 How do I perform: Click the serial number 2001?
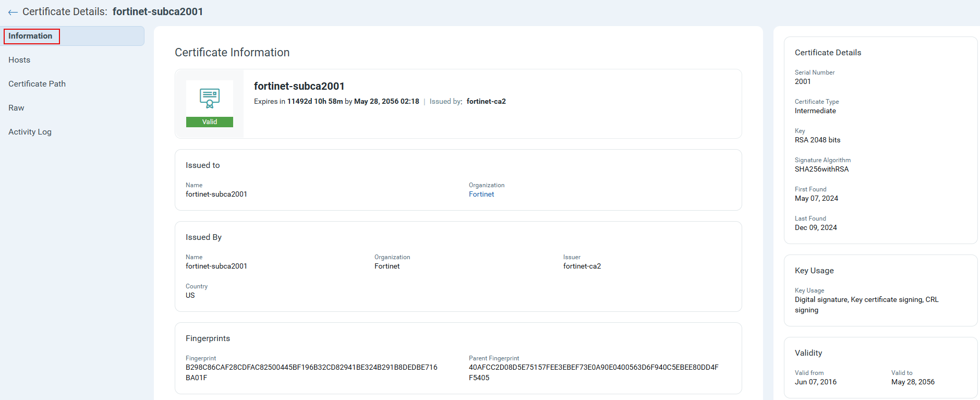(x=803, y=81)
